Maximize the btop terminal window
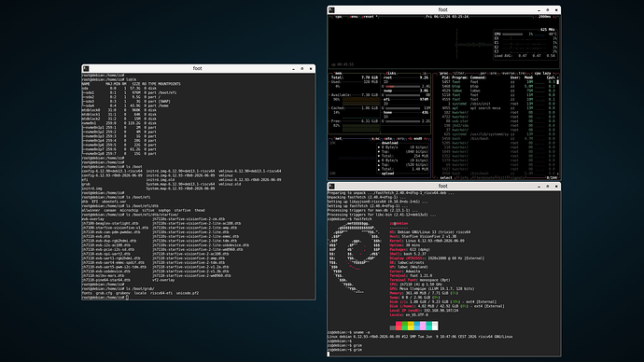This screenshot has height=362, width=644. (548, 10)
